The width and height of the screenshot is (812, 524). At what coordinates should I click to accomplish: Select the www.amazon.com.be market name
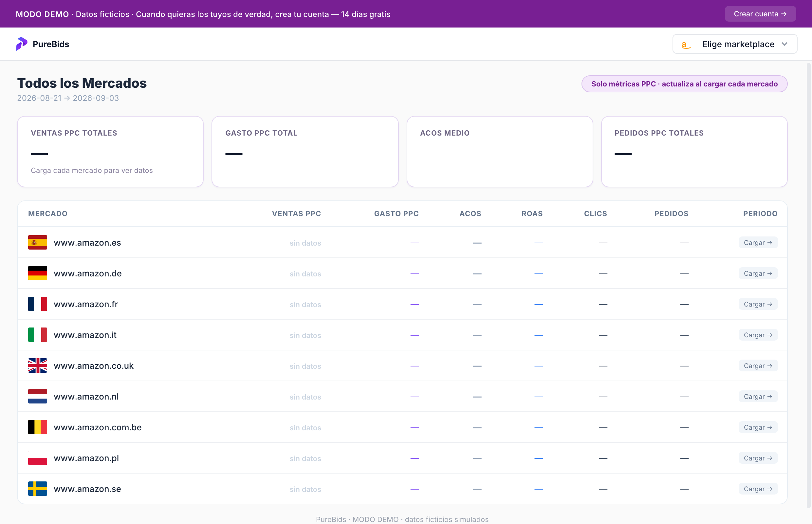pos(98,427)
